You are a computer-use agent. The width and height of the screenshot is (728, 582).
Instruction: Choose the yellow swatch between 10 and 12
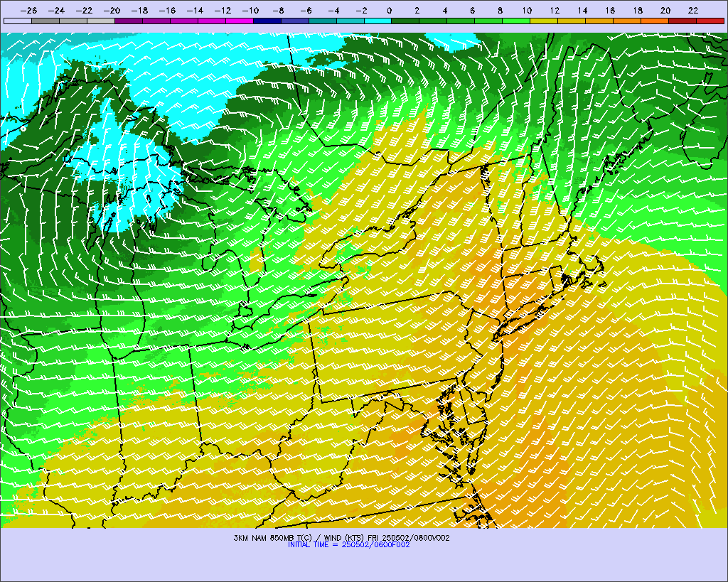tap(544, 21)
